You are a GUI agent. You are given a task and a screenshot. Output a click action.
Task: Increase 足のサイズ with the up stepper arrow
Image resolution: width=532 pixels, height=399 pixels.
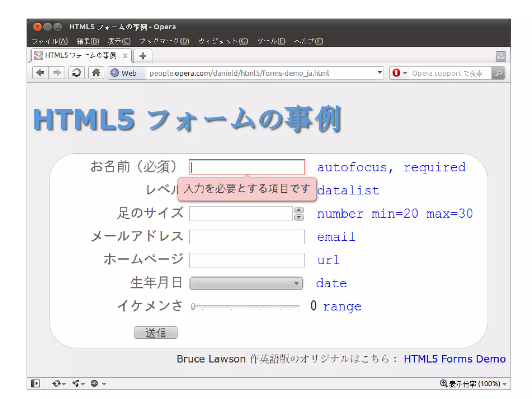(x=299, y=210)
